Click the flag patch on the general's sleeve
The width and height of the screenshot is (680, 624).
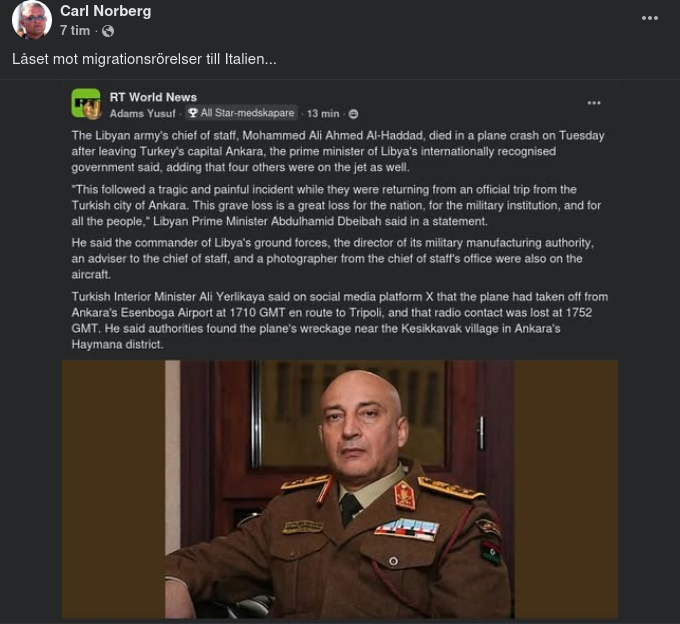pos(491,551)
